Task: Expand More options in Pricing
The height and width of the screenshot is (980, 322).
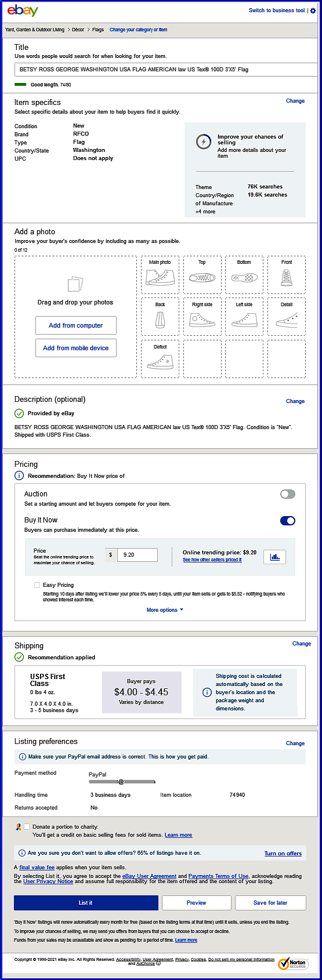Action: coord(165,610)
